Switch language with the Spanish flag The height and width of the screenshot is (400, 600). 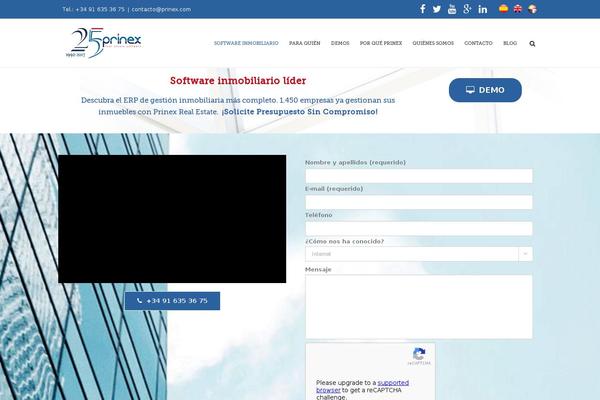pyautogui.click(x=503, y=8)
